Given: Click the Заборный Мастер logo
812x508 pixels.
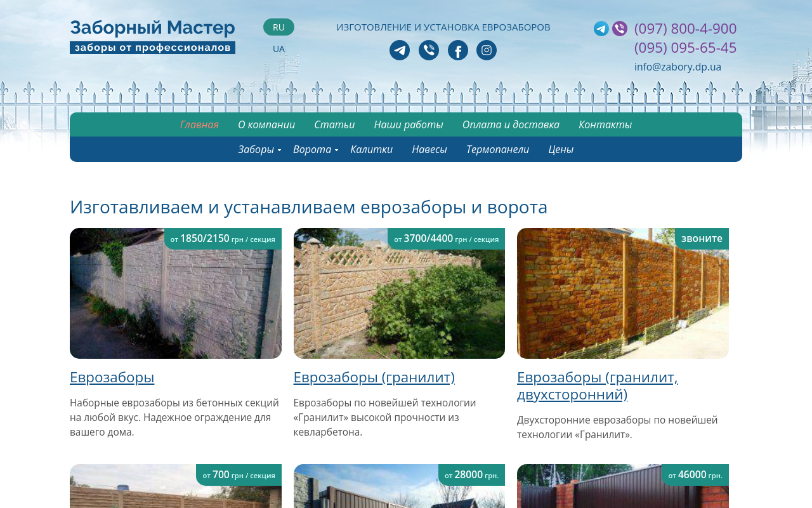Looking at the screenshot, I should [152, 37].
